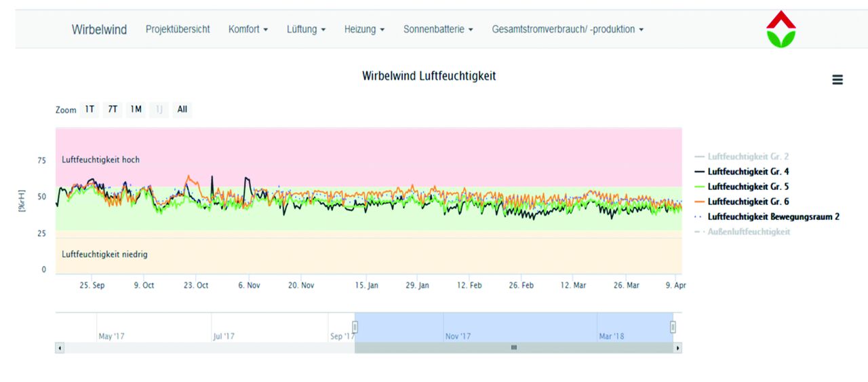The height and width of the screenshot is (382, 868).
Task: Click the Wirbelwind brand link
Action: coord(99,30)
